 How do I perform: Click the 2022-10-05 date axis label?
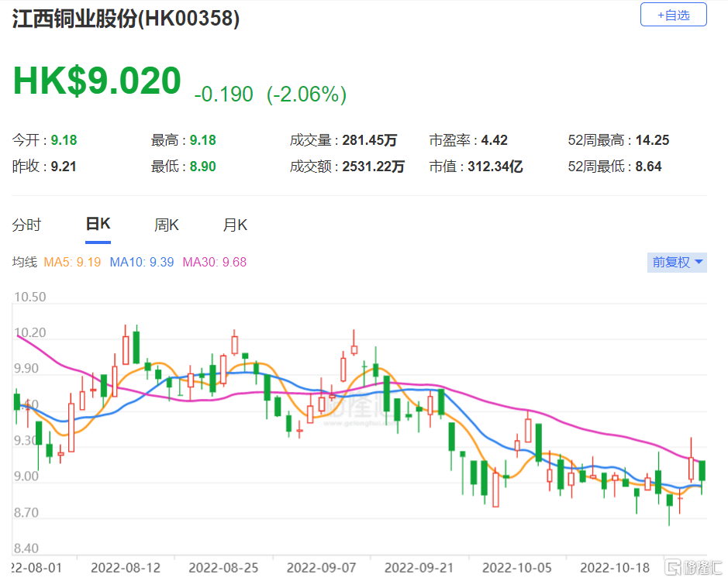[517, 568]
